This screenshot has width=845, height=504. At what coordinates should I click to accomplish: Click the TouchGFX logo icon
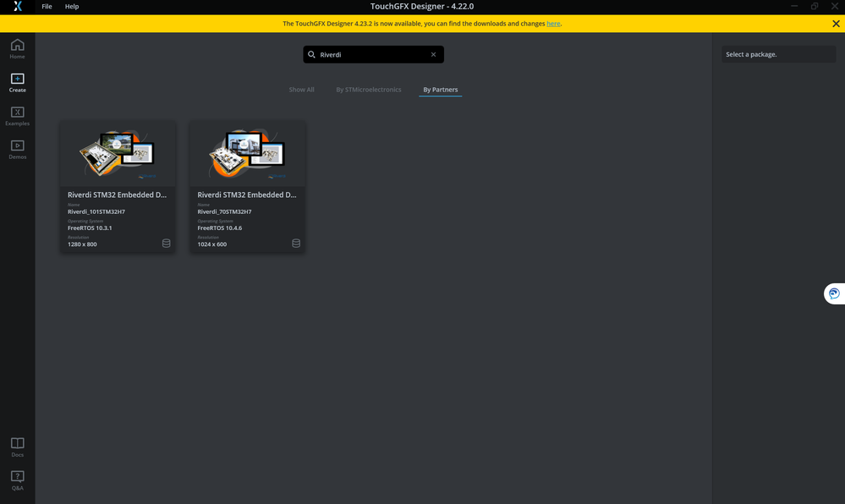click(18, 7)
